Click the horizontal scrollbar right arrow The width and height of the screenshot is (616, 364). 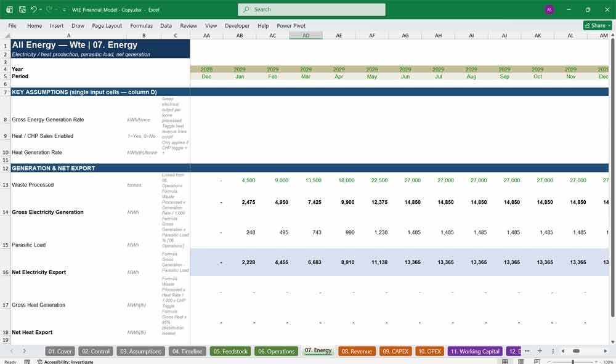(606, 351)
